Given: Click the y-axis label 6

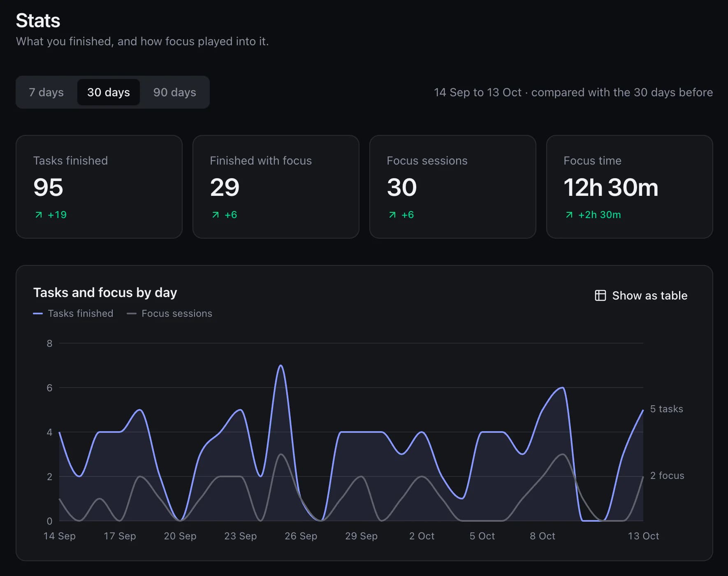Looking at the screenshot, I should [49, 388].
